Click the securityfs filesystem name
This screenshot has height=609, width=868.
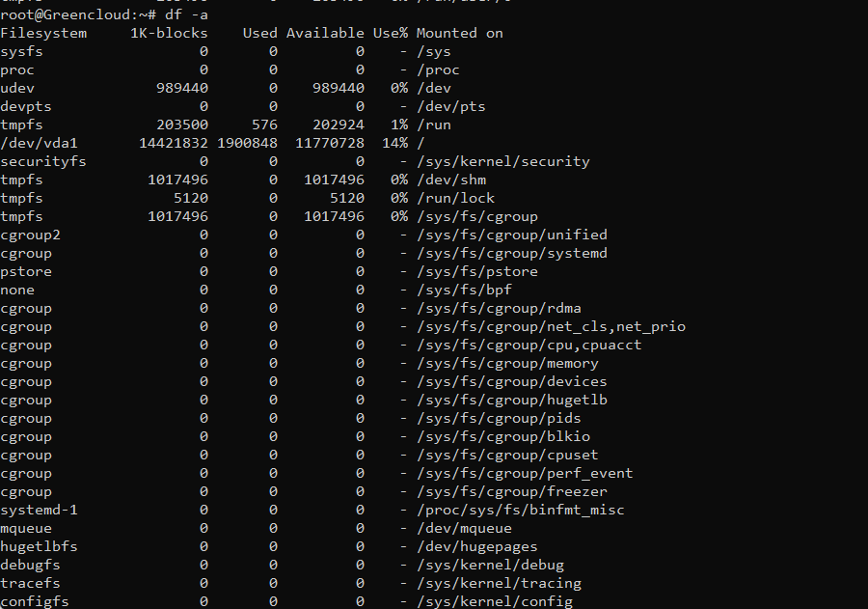coord(43,161)
